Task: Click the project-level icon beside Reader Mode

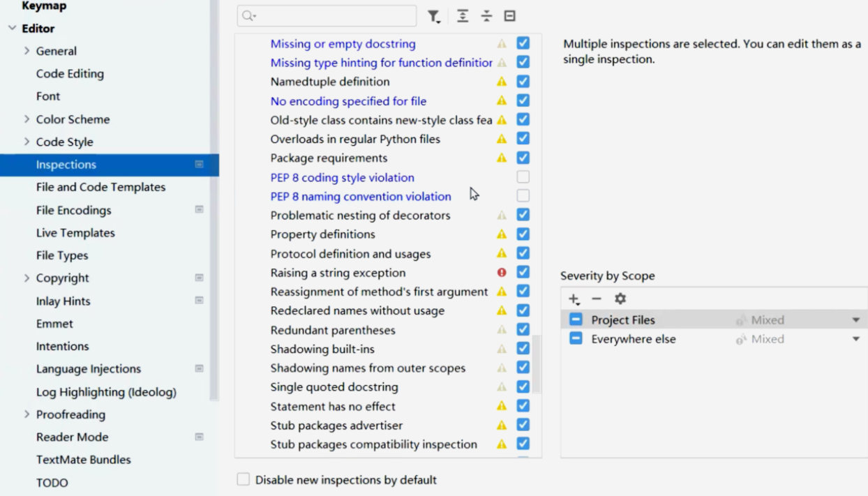Action: tap(199, 437)
